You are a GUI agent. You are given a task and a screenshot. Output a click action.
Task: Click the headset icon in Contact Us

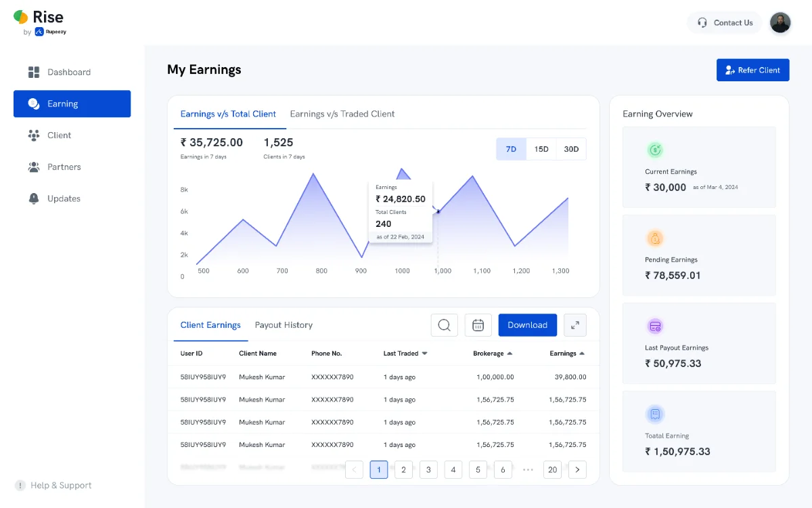(702, 22)
